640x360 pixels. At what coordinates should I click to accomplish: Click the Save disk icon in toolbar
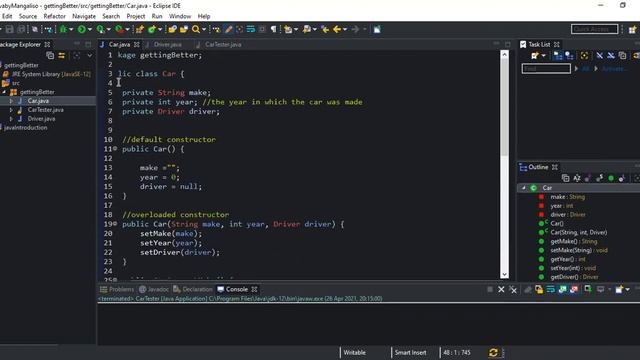pos(9,29)
